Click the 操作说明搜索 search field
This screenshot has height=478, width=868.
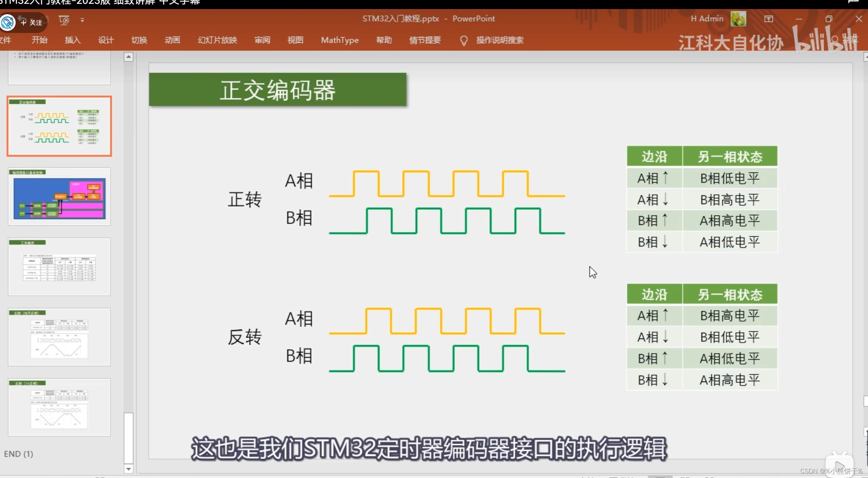(x=499, y=40)
